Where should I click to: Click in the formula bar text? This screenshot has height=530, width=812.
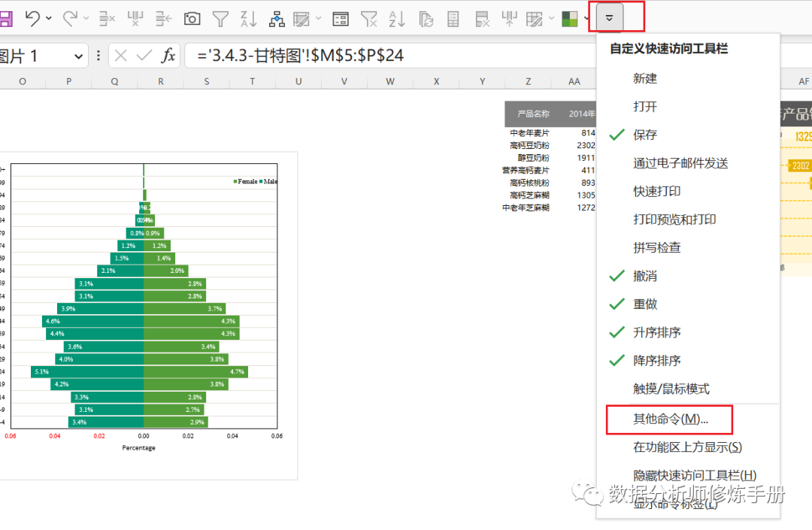301,56
